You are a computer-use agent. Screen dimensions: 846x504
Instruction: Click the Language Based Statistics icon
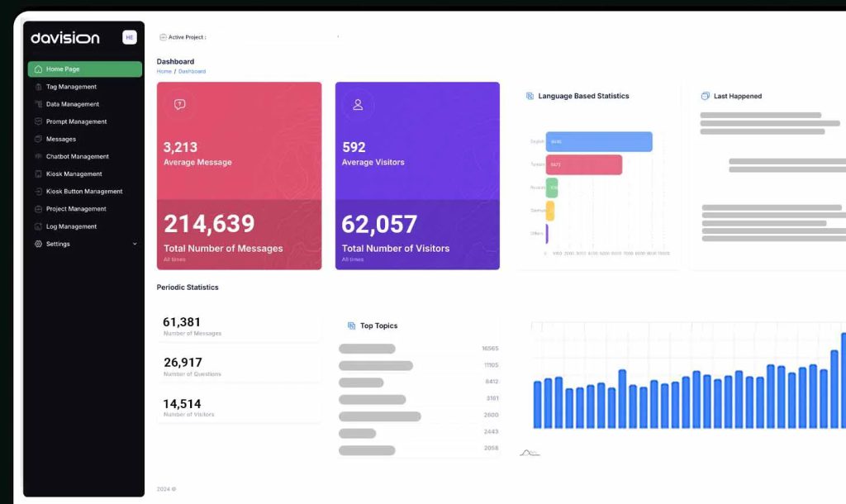(530, 96)
